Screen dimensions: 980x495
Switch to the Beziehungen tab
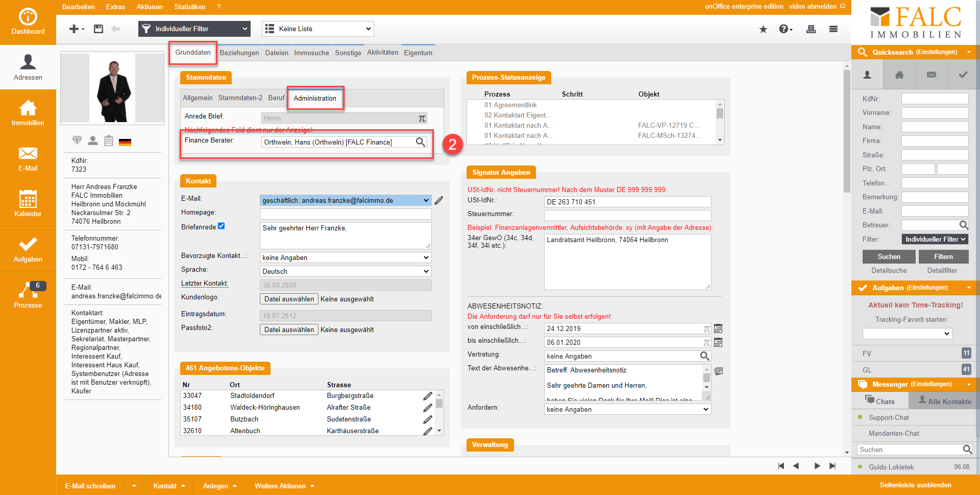point(239,53)
